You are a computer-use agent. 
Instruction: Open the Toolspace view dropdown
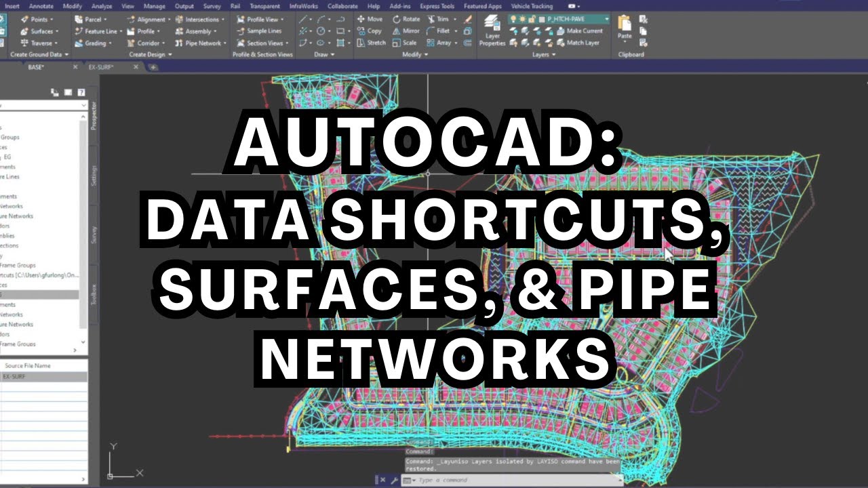tap(83, 105)
